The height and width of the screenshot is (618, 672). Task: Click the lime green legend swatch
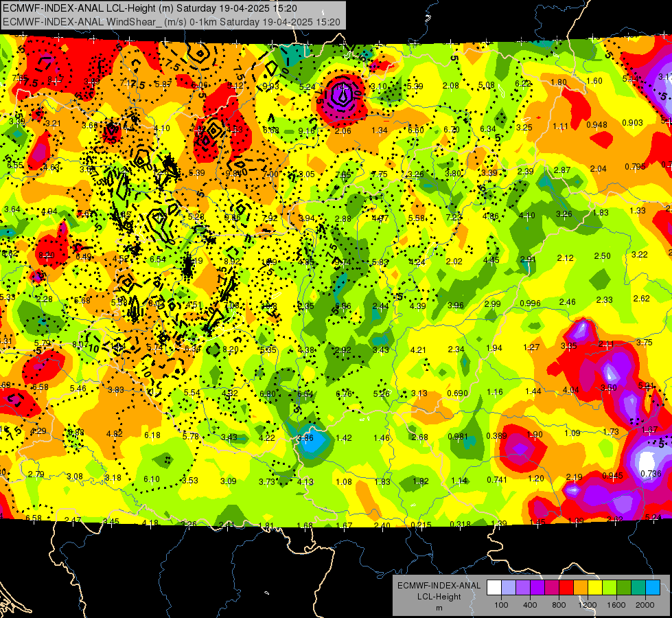(610, 588)
